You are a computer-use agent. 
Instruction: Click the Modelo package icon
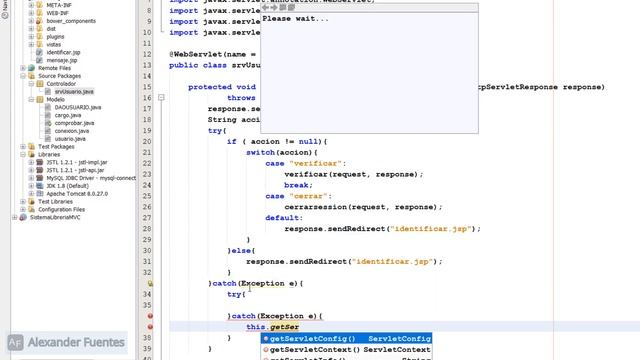40,100
